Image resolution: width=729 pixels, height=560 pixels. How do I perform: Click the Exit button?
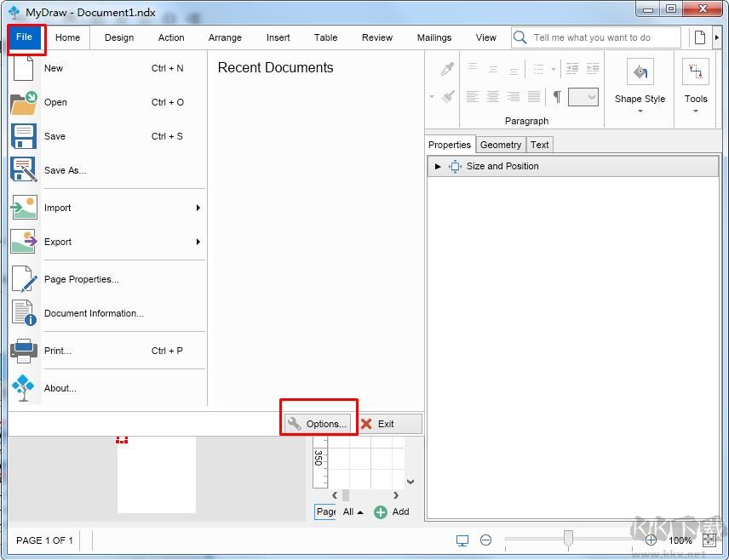click(389, 424)
